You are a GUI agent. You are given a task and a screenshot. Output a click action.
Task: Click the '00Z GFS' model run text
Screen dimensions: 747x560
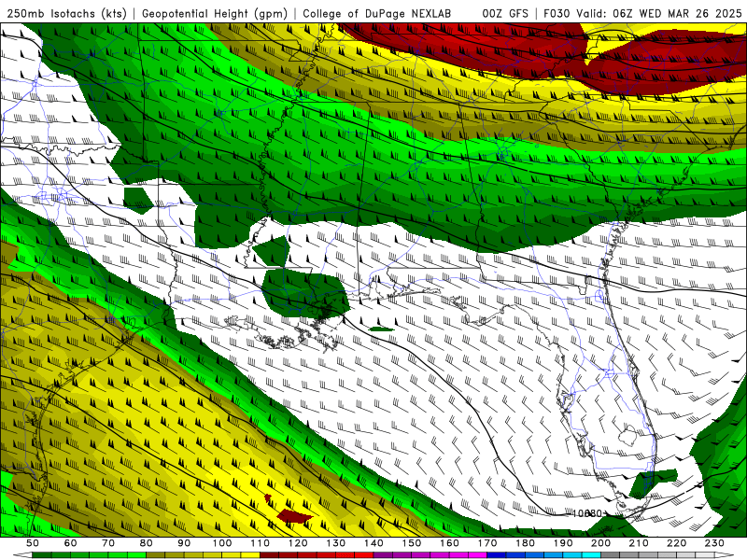click(x=505, y=14)
